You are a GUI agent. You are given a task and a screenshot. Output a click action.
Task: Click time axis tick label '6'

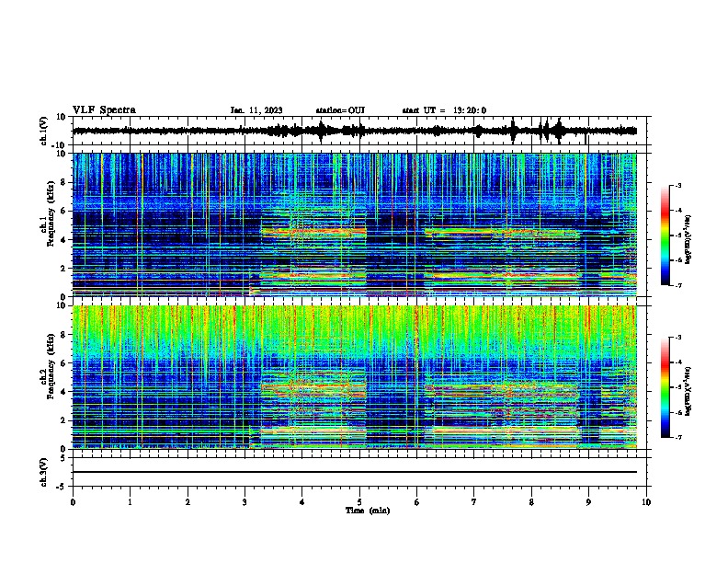tap(417, 502)
